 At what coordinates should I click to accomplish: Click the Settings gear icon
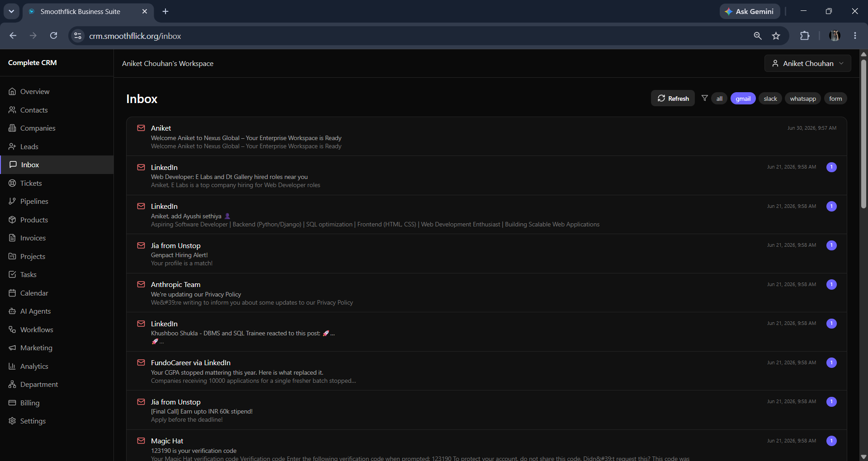pyautogui.click(x=12, y=421)
